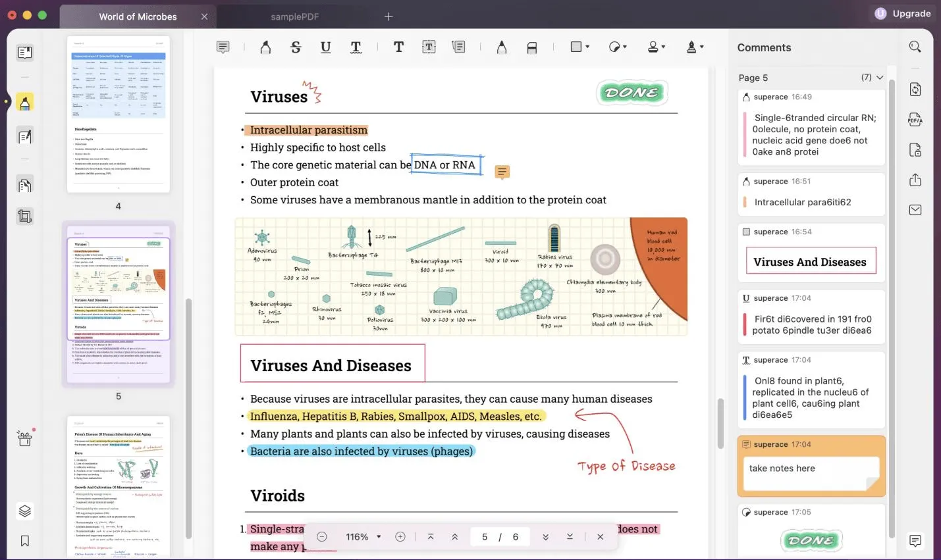Toggle the comments panel icon at bottom right
The height and width of the screenshot is (560, 941).
(915, 541)
